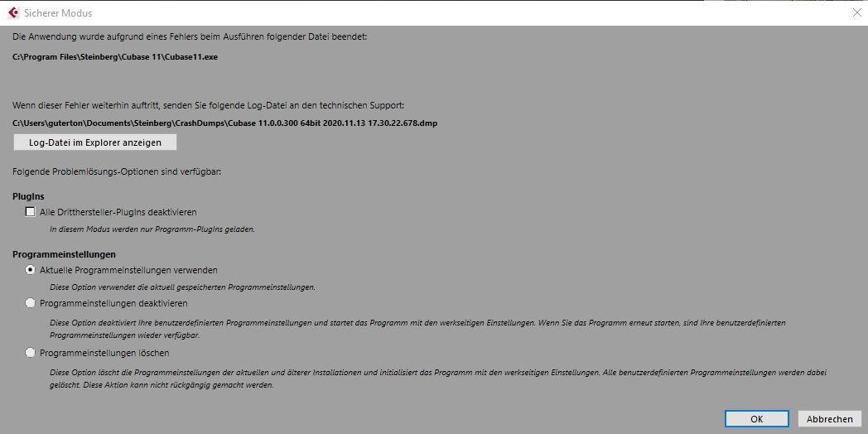Open Log-Datei im Explorer anzeigen
The image size is (868, 434).
coord(94,142)
